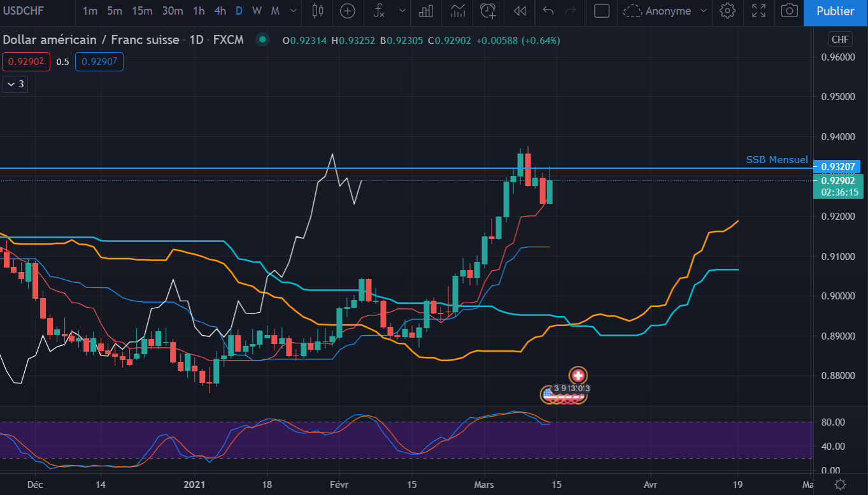Click the green market status dot

click(x=262, y=40)
